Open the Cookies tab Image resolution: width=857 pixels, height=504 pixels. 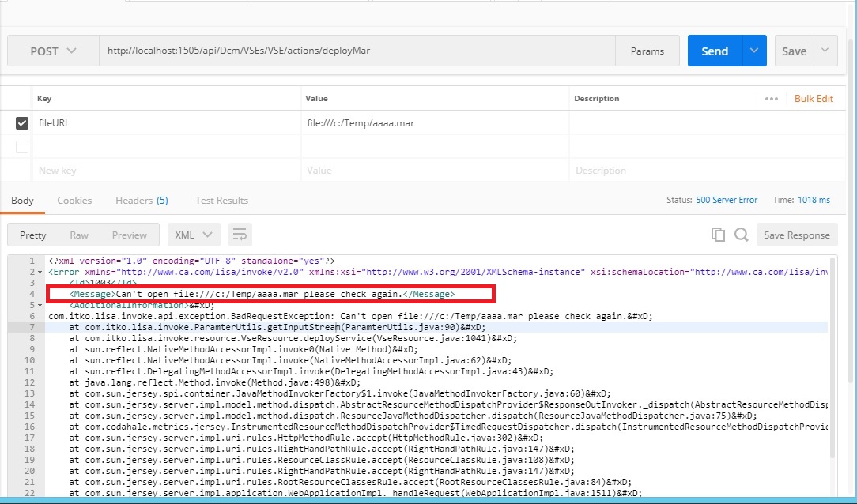[74, 200]
